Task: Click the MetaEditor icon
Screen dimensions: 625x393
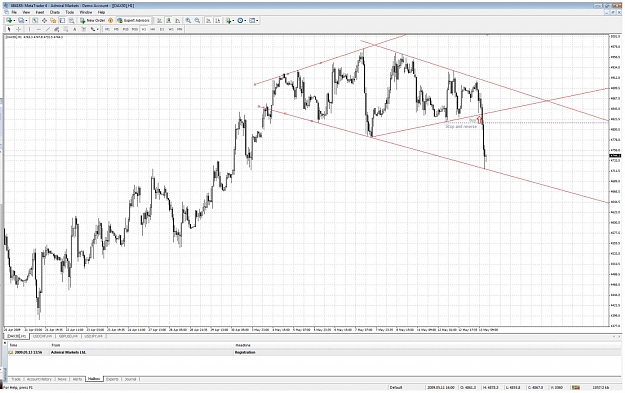Action: pyautogui.click(x=110, y=20)
